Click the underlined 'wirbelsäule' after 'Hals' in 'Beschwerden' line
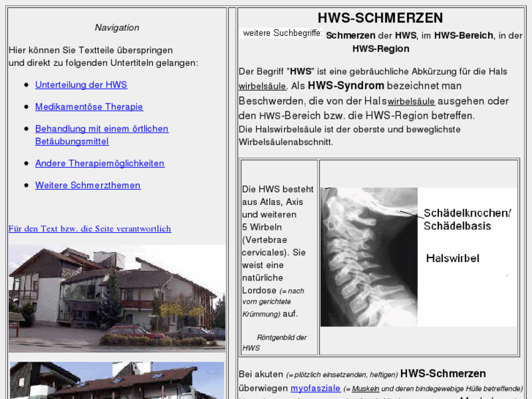 click(411, 102)
